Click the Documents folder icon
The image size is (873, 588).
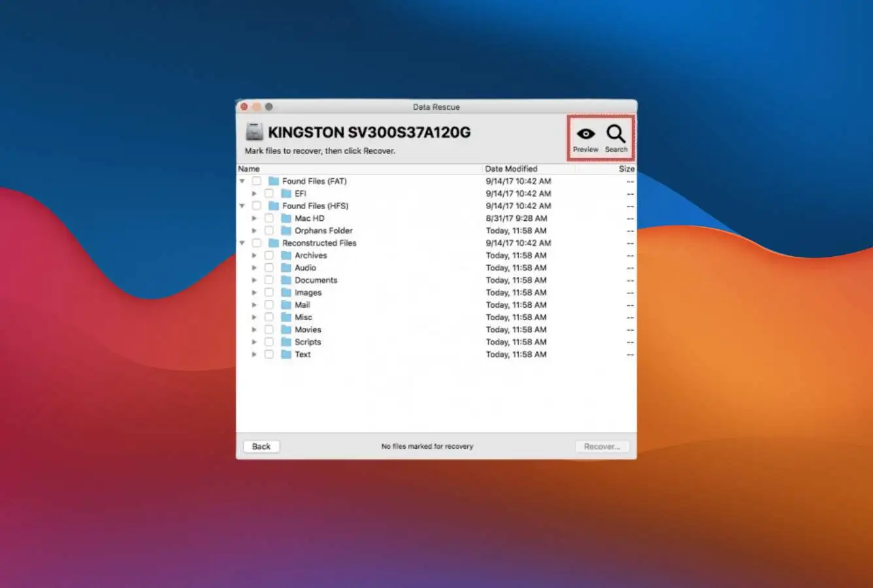click(286, 280)
